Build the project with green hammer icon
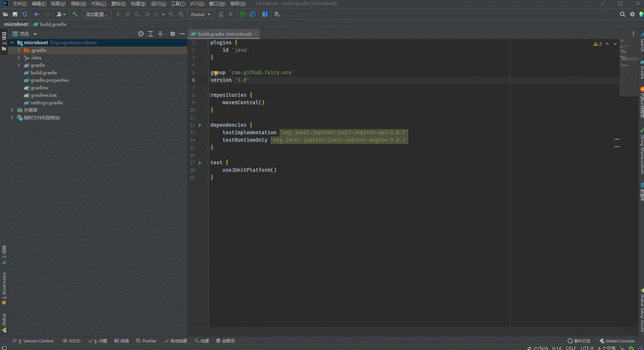This screenshot has height=350, width=644. pos(75,14)
